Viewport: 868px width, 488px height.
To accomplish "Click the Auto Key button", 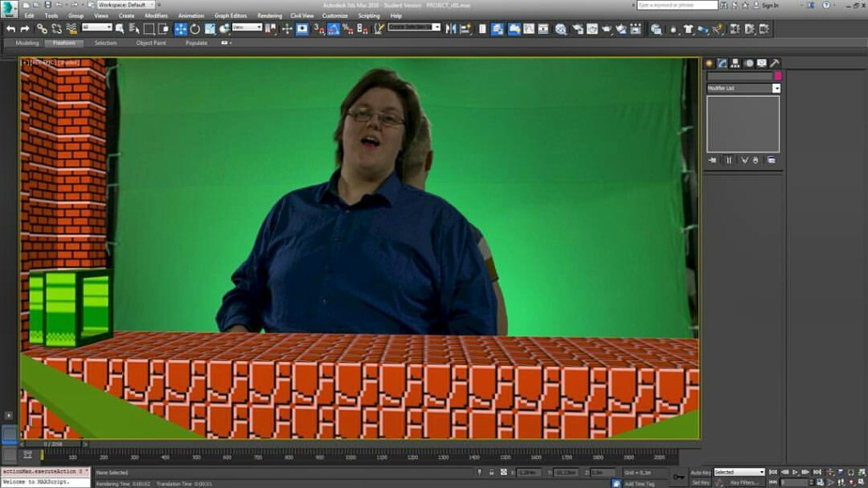I will (700, 473).
